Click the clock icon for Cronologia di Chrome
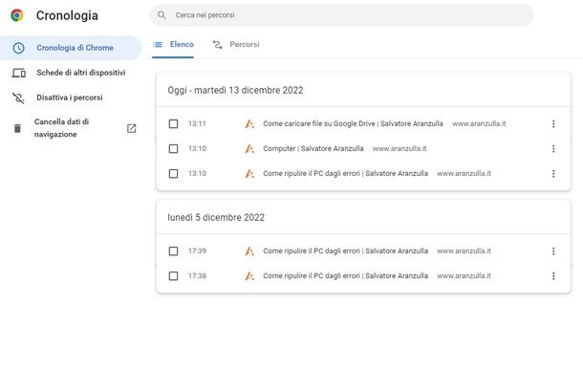583x392 pixels. tap(18, 48)
